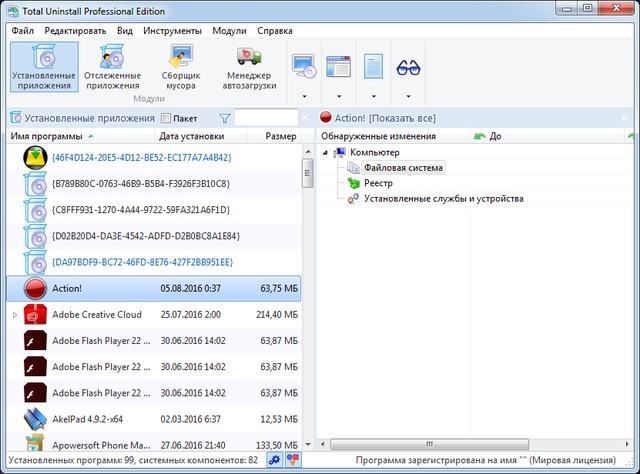
Task: Open the Отслеженные приложения module
Action: 113,66
